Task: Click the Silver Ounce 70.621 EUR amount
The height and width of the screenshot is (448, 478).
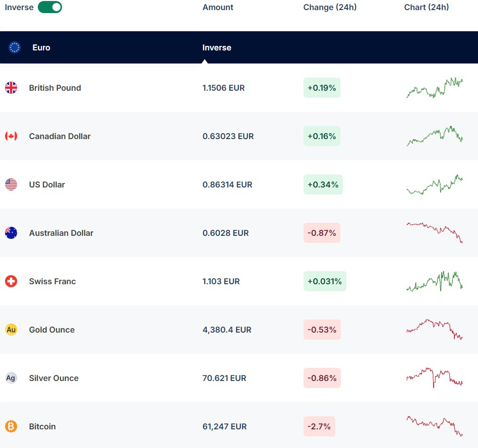Action: point(224,378)
